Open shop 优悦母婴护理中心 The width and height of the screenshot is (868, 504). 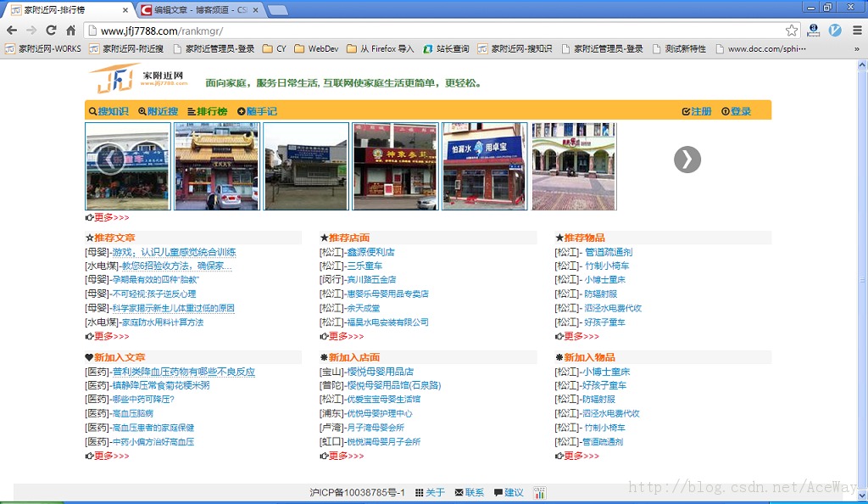[379, 414]
